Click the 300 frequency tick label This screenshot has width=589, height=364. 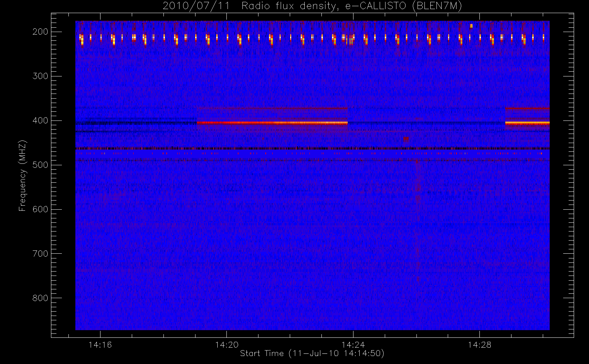(40, 76)
